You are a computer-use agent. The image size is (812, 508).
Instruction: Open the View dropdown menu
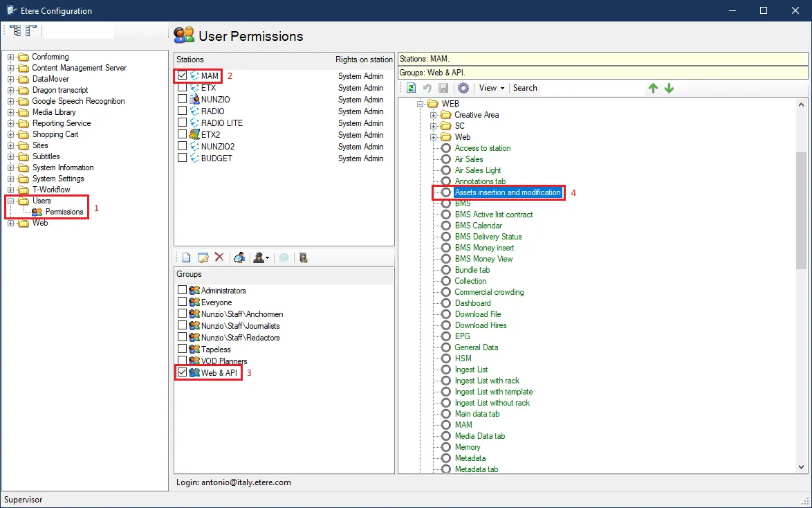pyautogui.click(x=492, y=88)
